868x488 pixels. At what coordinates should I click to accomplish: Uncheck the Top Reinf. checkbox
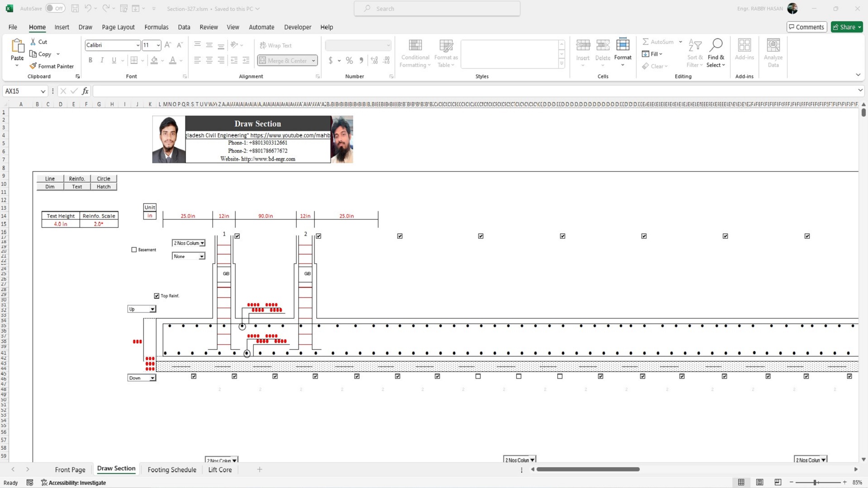(x=156, y=296)
